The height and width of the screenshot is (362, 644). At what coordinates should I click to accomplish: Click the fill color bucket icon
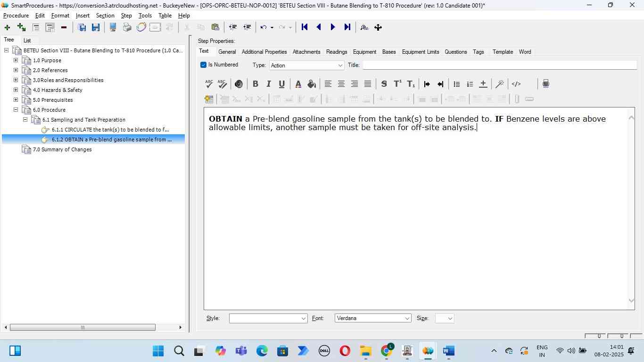pos(312,84)
